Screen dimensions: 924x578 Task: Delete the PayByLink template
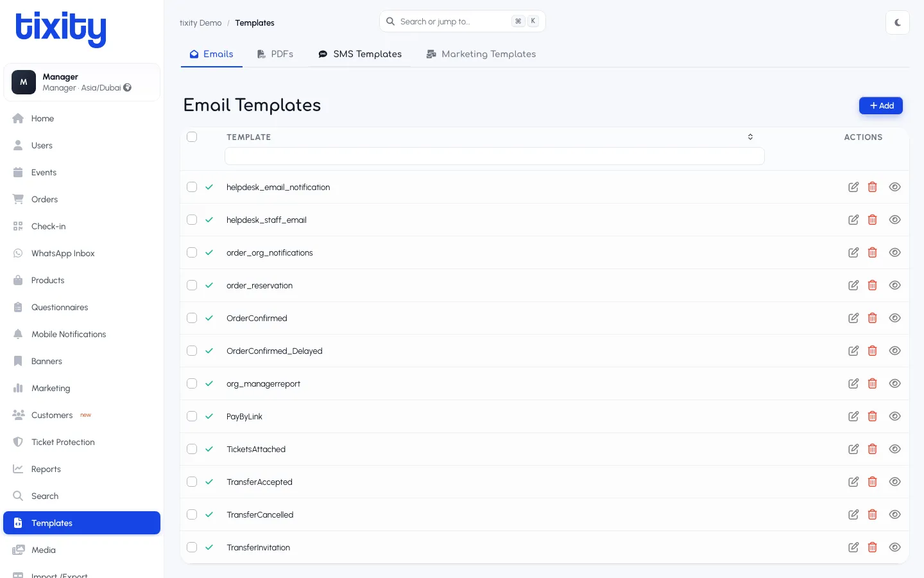(x=873, y=416)
